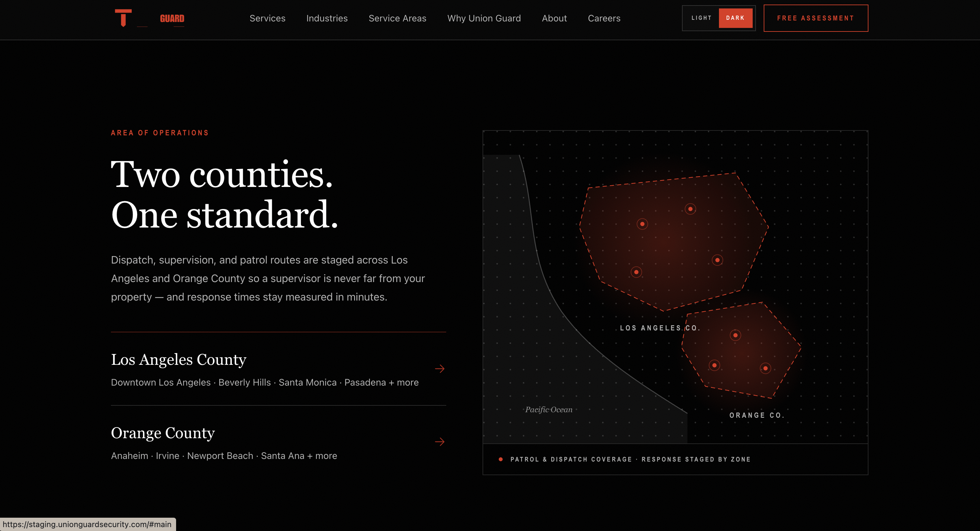Click the Union Guard shield logo

coord(123,18)
